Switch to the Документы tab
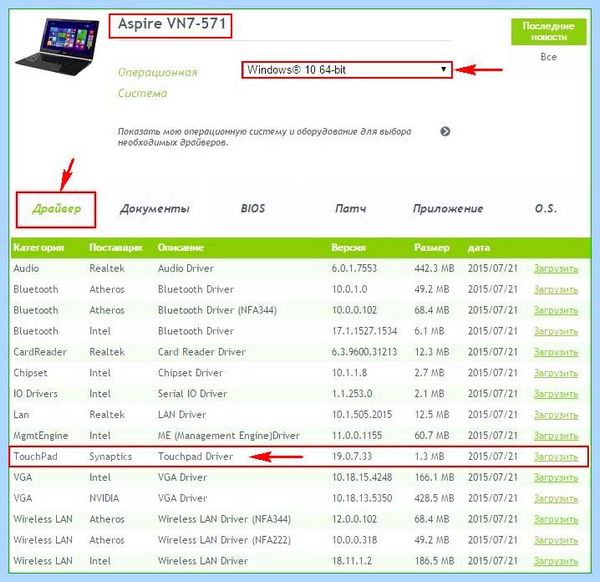The height and width of the screenshot is (582, 600). (x=155, y=209)
